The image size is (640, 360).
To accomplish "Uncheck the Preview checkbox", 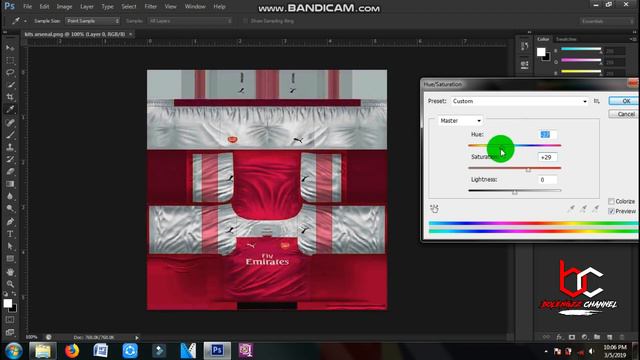I will coord(611,211).
